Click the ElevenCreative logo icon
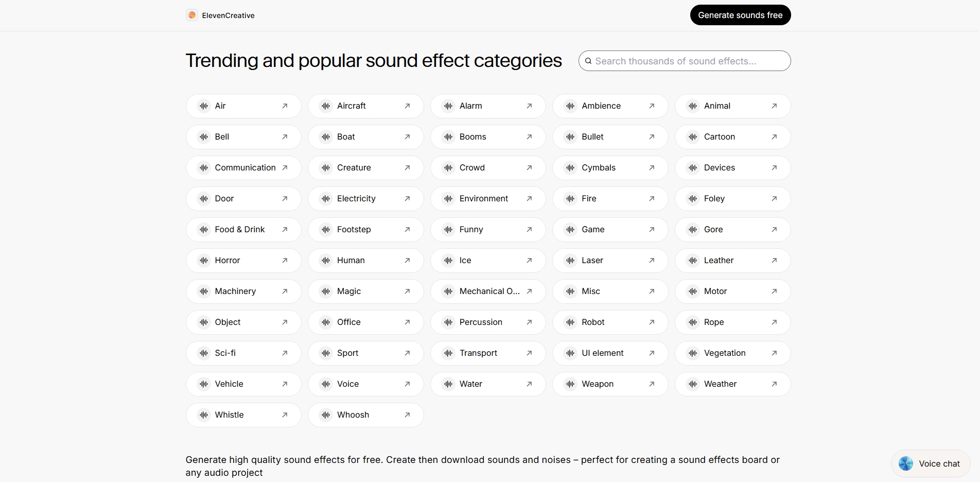980x482 pixels. click(x=192, y=15)
